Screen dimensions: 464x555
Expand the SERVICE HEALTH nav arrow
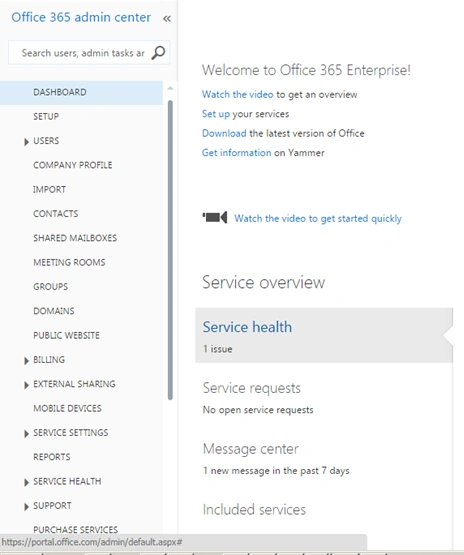(26, 482)
